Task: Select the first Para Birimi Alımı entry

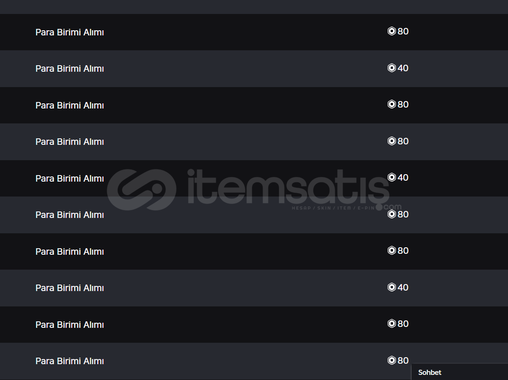Action: pyautogui.click(x=70, y=32)
